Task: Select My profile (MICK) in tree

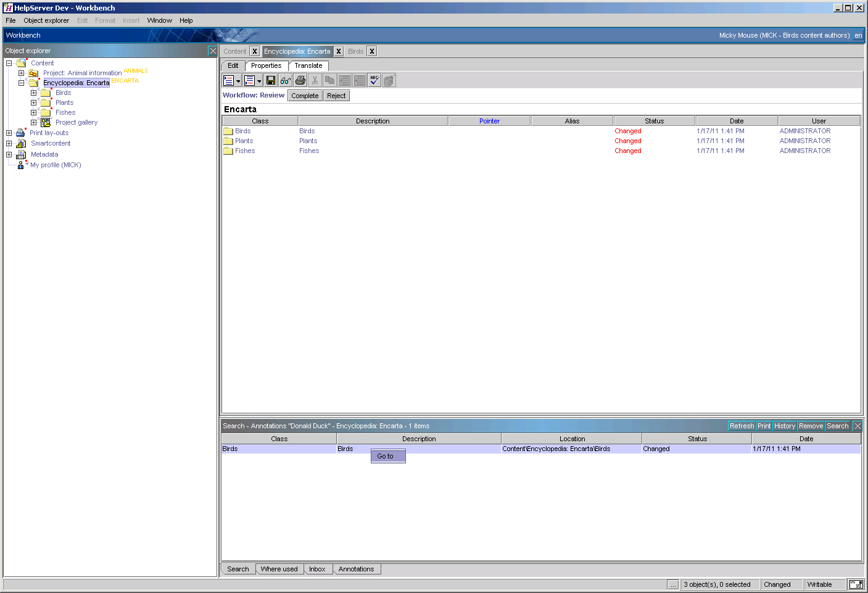Action: tap(56, 165)
